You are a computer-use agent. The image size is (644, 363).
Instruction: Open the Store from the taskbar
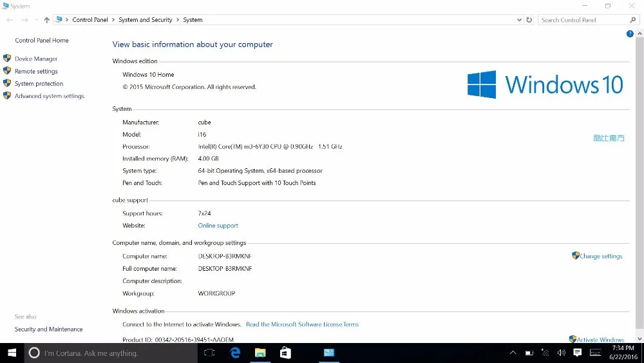(285, 353)
